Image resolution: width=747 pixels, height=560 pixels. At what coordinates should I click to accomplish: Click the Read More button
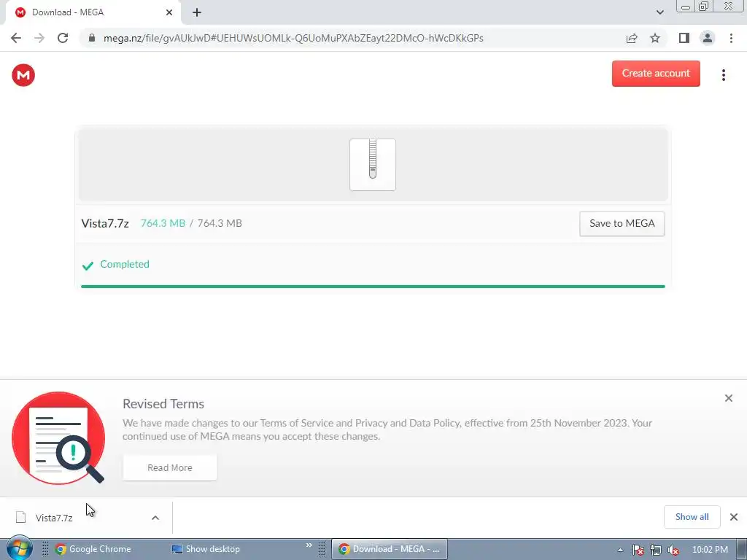[169, 467]
